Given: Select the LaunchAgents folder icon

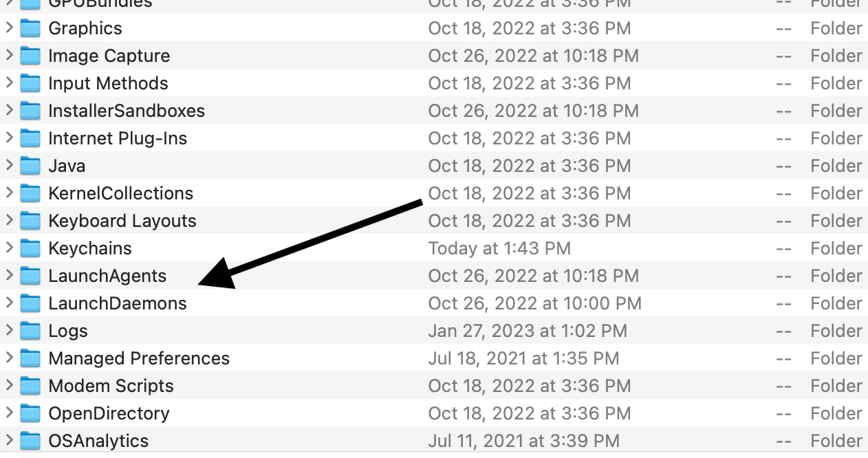Looking at the screenshot, I should point(30,276).
